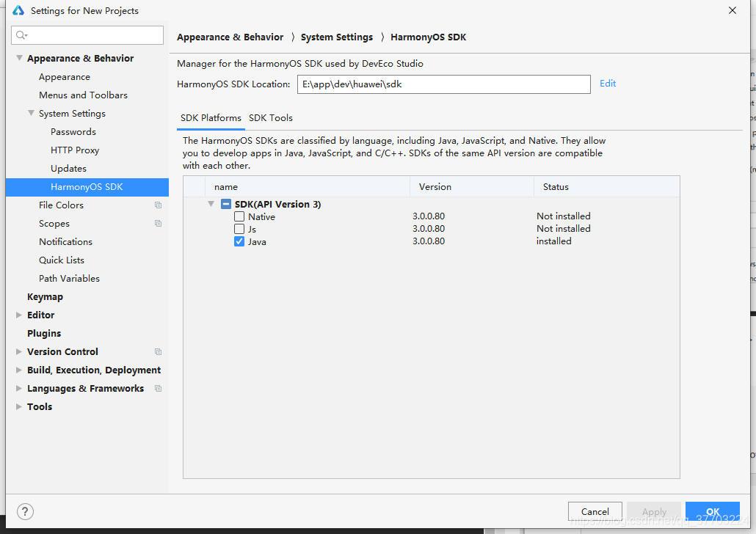Expand the Version Control section arrow

coord(19,351)
